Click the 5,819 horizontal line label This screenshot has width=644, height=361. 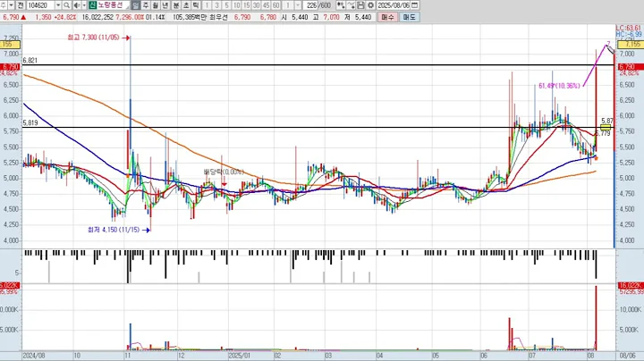tap(30, 122)
